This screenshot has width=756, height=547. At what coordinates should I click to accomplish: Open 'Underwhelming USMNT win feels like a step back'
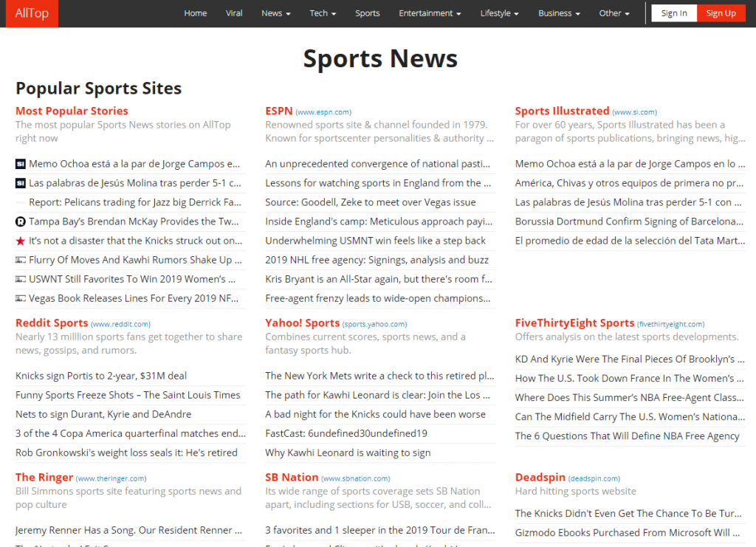click(x=376, y=241)
